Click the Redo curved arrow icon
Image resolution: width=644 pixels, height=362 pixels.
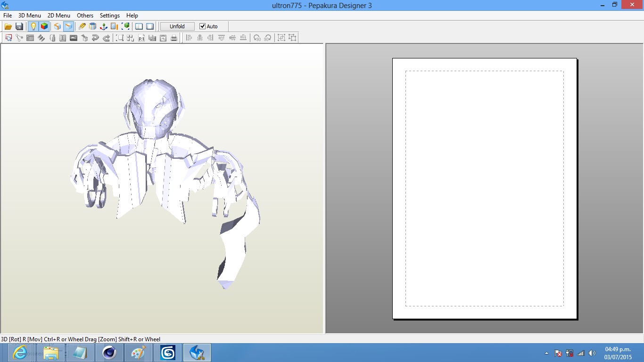(106, 38)
